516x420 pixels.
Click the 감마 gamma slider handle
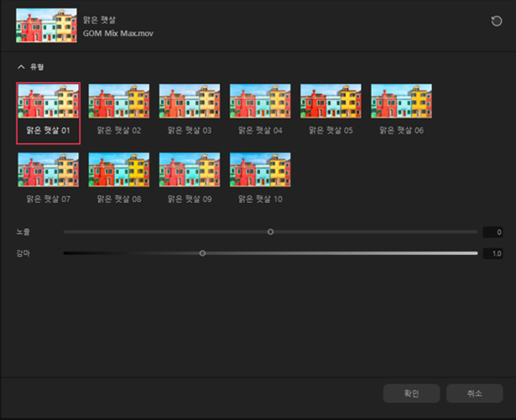(x=202, y=253)
